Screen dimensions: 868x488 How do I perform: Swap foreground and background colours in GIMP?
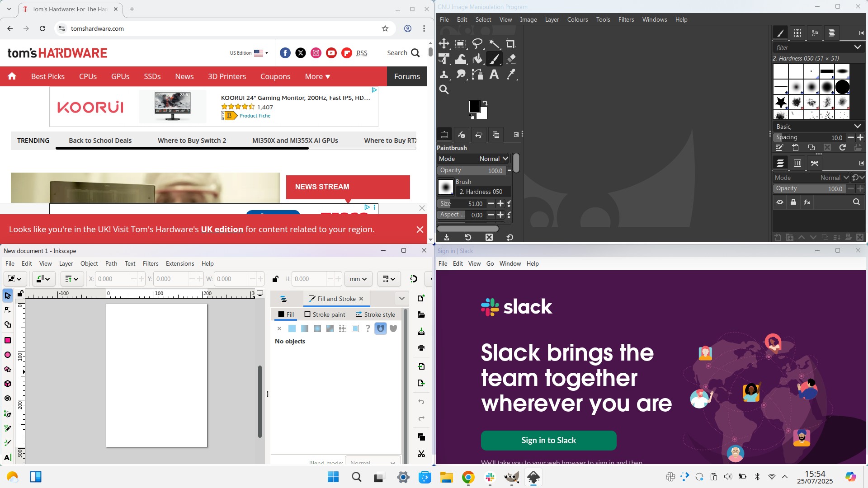click(485, 103)
